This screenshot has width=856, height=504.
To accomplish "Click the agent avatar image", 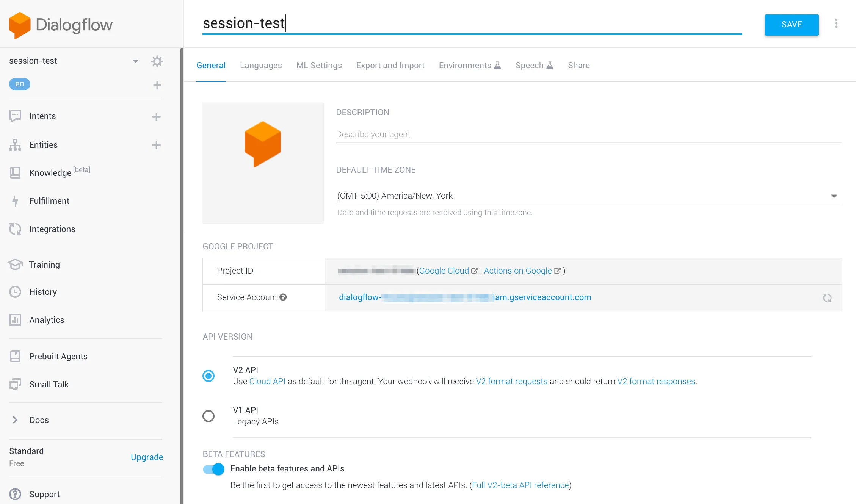I will [x=263, y=163].
